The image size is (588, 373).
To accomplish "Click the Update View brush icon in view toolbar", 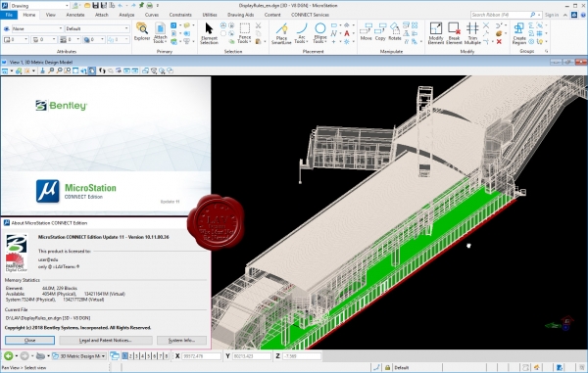I will click(x=42, y=70).
